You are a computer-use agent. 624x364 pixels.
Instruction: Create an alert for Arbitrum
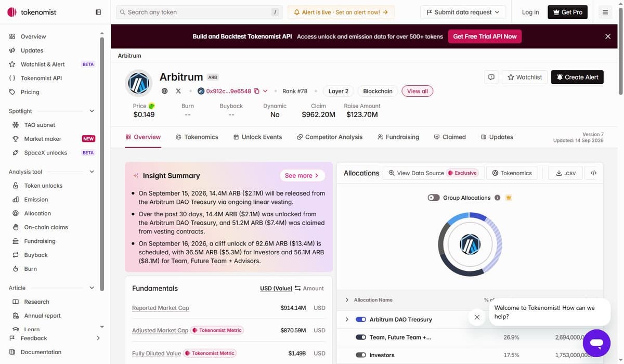click(x=577, y=77)
